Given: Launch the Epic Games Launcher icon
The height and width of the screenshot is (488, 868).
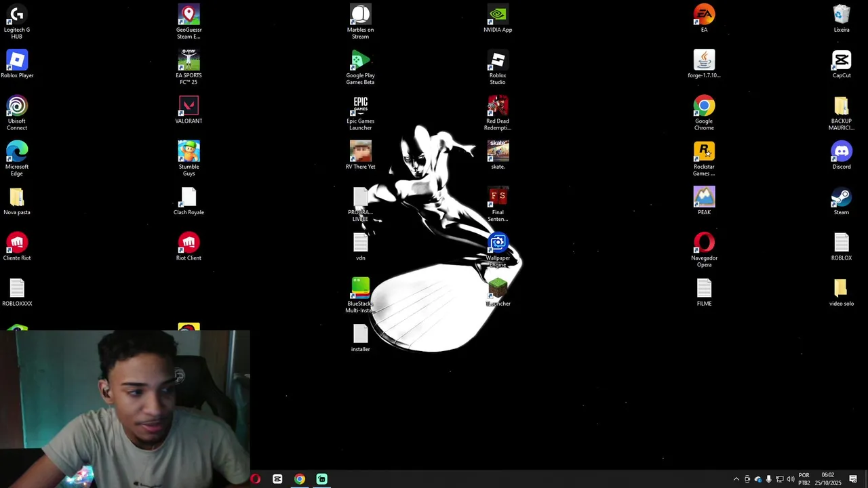Looking at the screenshot, I should (x=360, y=113).
